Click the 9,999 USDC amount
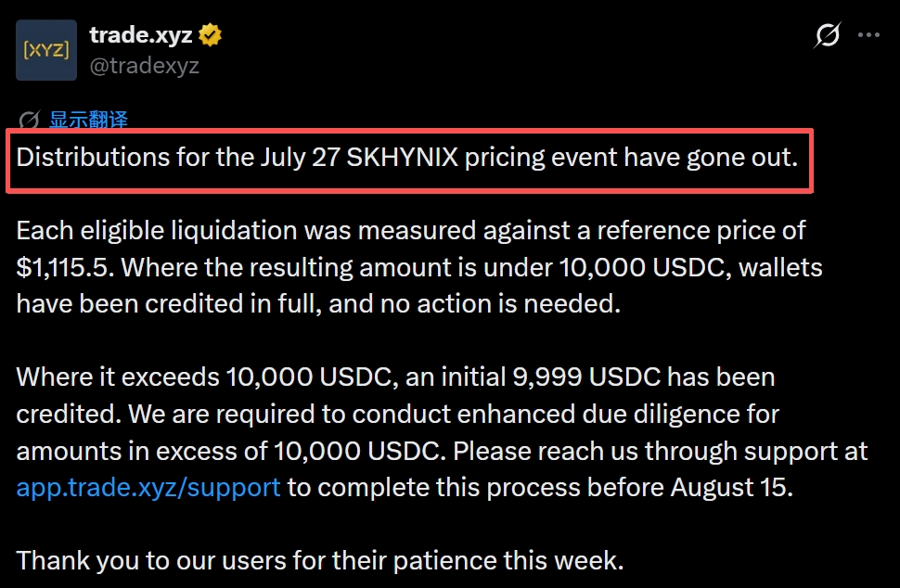 pyautogui.click(x=586, y=377)
